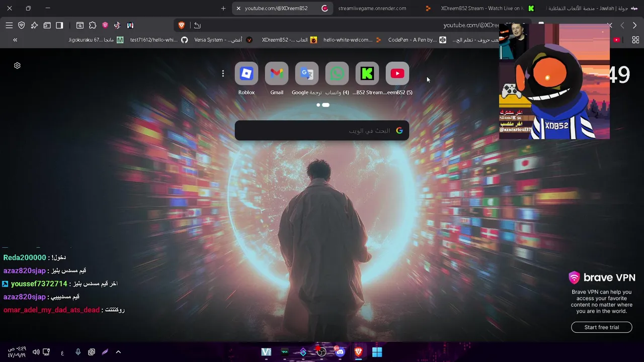This screenshot has height=362, width=644.
Task: Go forward with the left chevron arrow
Action: pyautogui.click(x=622, y=25)
